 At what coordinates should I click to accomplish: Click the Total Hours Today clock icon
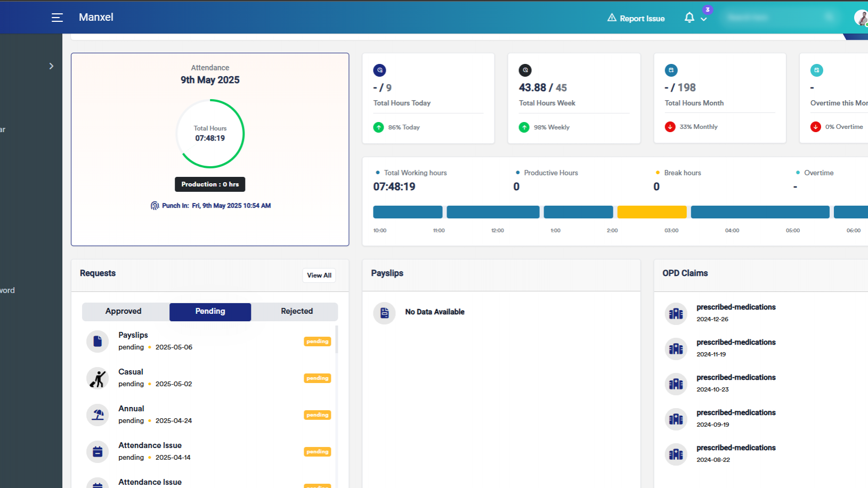pos(379,70)
